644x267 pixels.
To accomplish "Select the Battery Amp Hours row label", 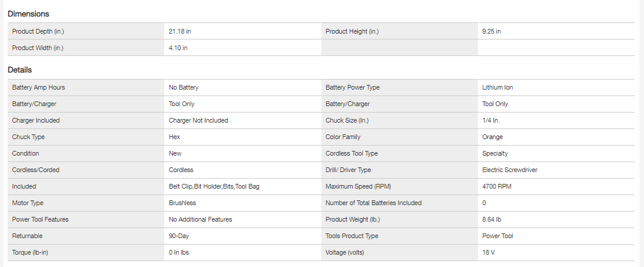I will point(38,87).
